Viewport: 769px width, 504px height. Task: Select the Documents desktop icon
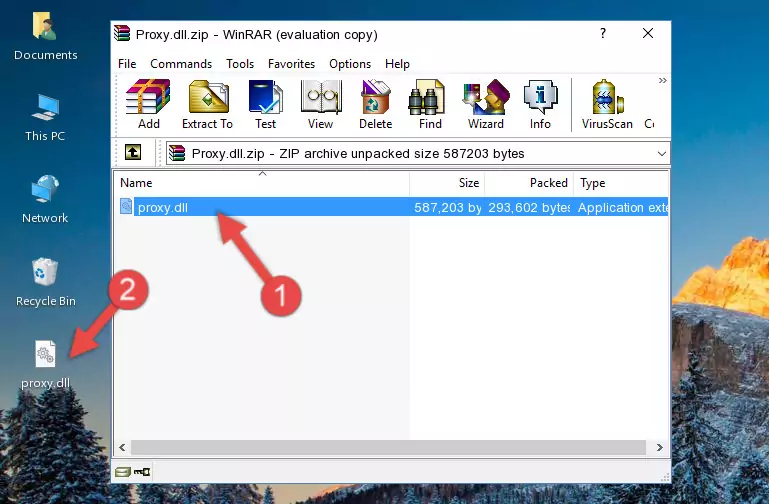45,37
